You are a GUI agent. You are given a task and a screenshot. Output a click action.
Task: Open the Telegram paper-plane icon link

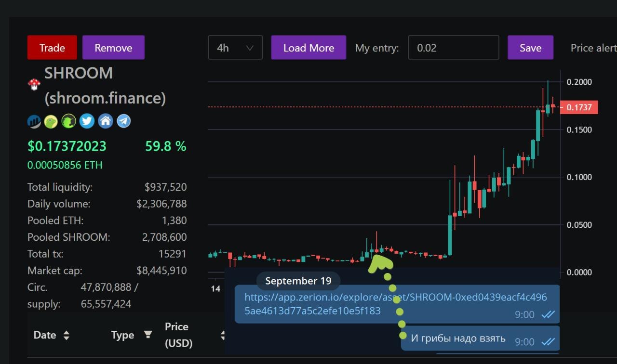(x=124, y=121)
